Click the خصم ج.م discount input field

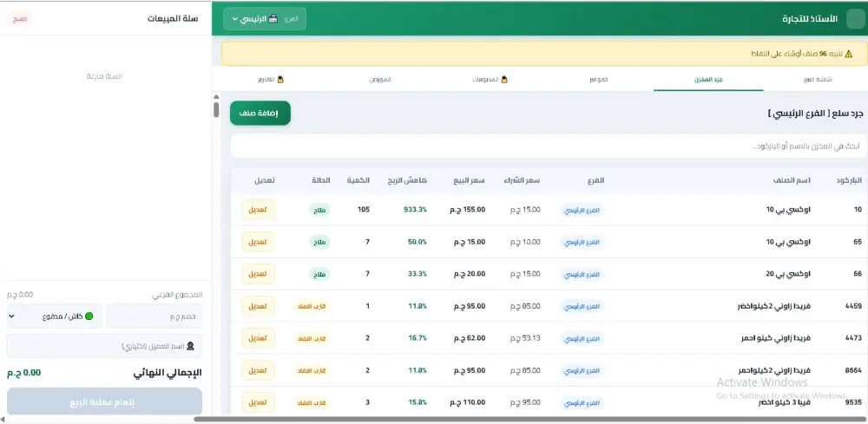coord(155,316)
